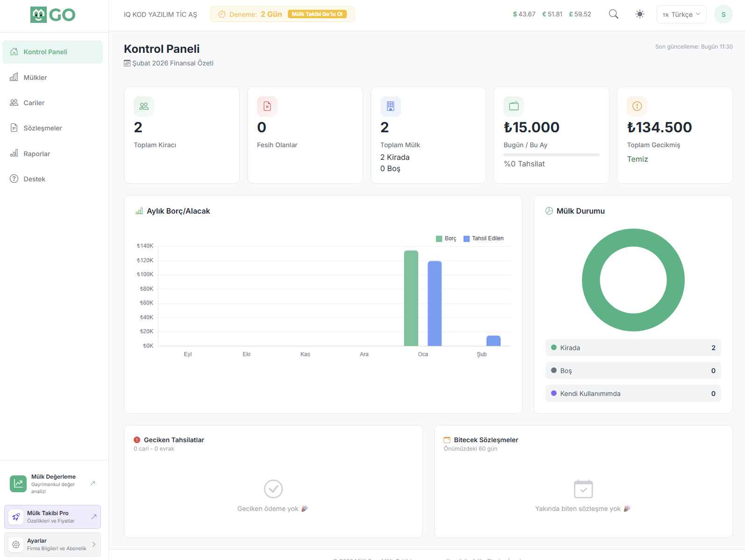Expand Ayarlar with the chevron arrow
Viewport: 745px width, 560px height.
click(93, 545)
